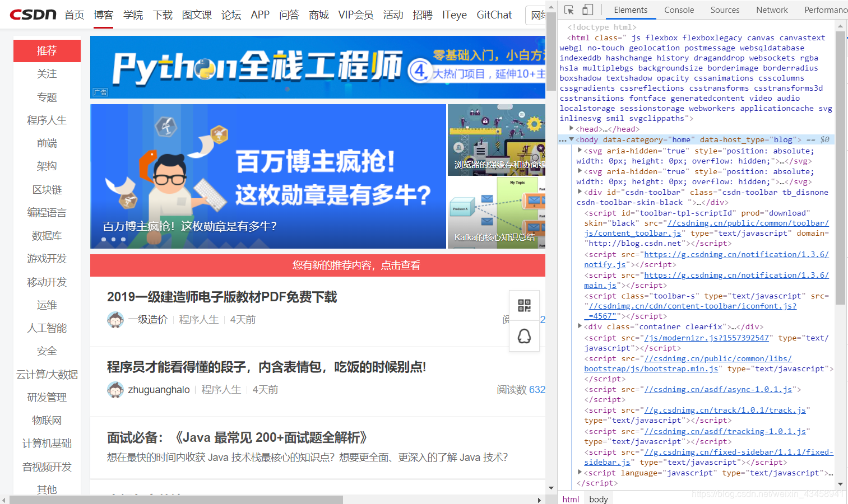This screenshot has height=504, width=848.
Task: Open 首页 in the top navigation
Action: 74,15
